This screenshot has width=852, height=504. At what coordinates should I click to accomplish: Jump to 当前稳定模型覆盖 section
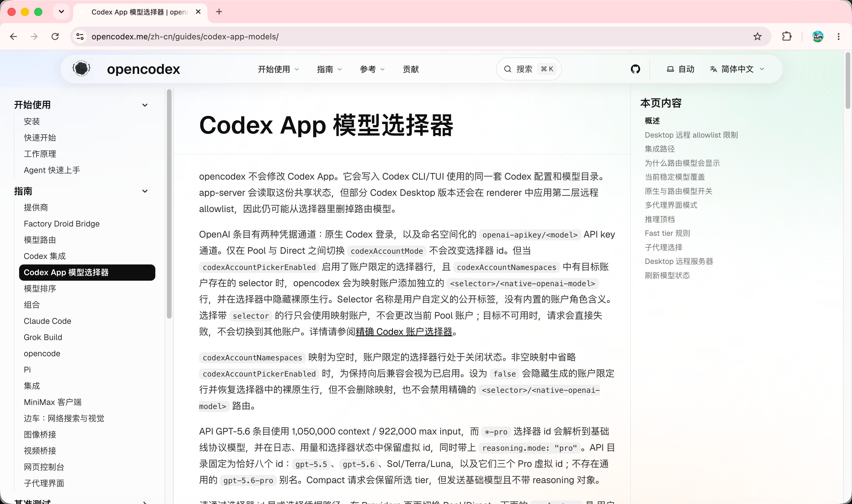tap(675, 177)
